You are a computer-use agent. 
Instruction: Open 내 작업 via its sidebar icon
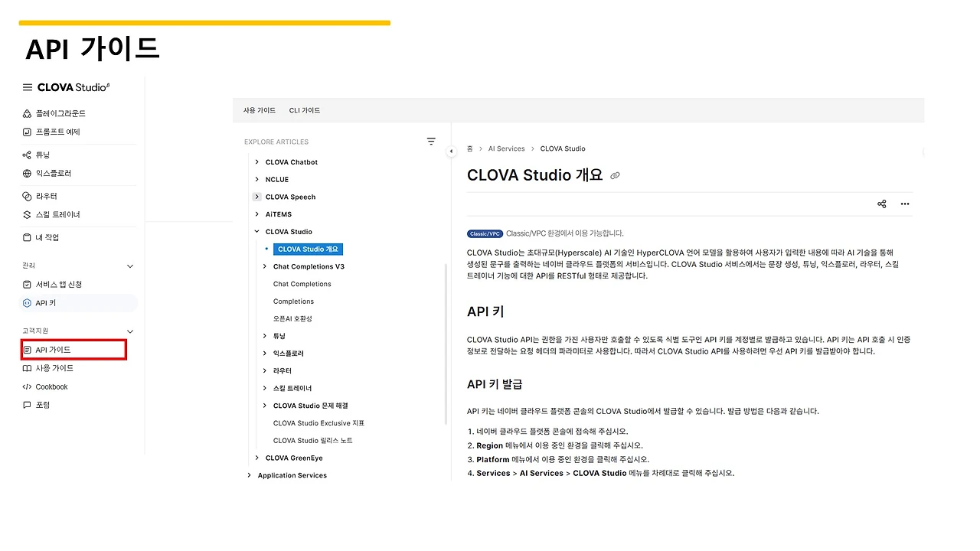tap(28, 237)
